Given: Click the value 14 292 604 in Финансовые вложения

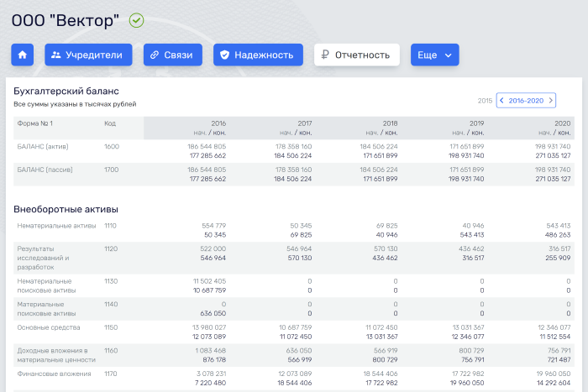Looking at the screenshot, I should pos(554,383).
